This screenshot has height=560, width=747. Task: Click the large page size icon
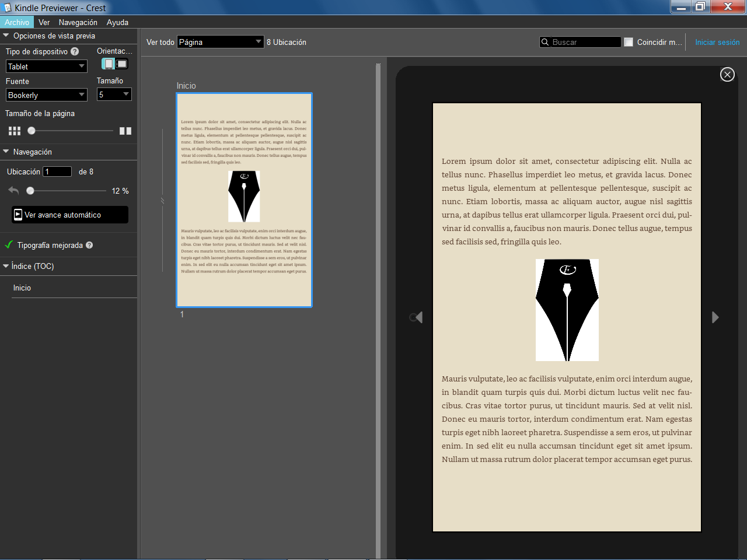(x=125, y=131)
